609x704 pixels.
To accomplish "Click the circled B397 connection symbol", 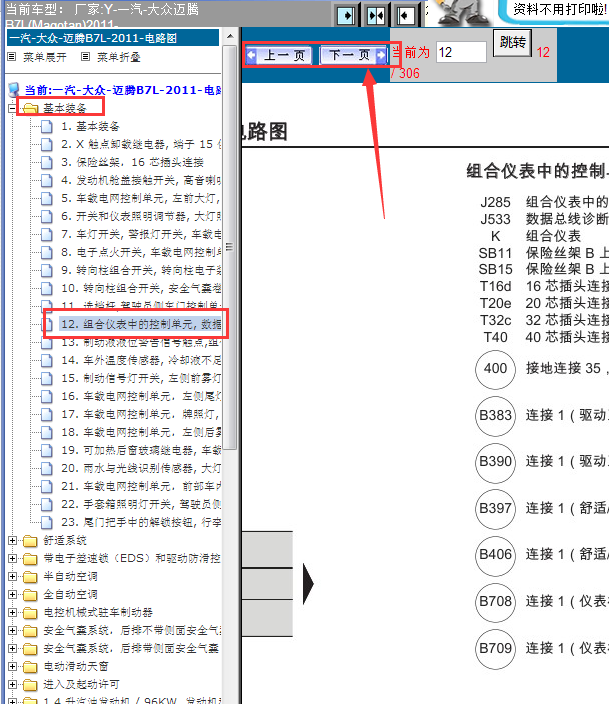I will (x=495, y=509).
